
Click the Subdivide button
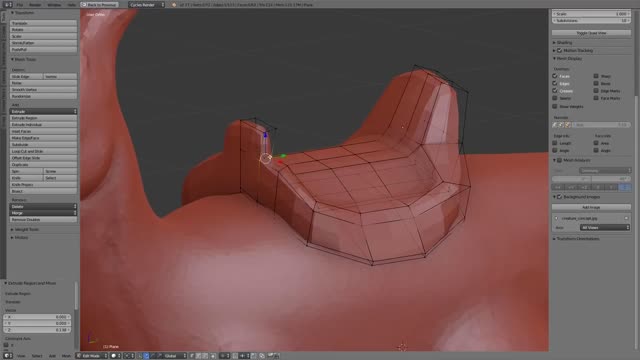[x=43, y=144]
